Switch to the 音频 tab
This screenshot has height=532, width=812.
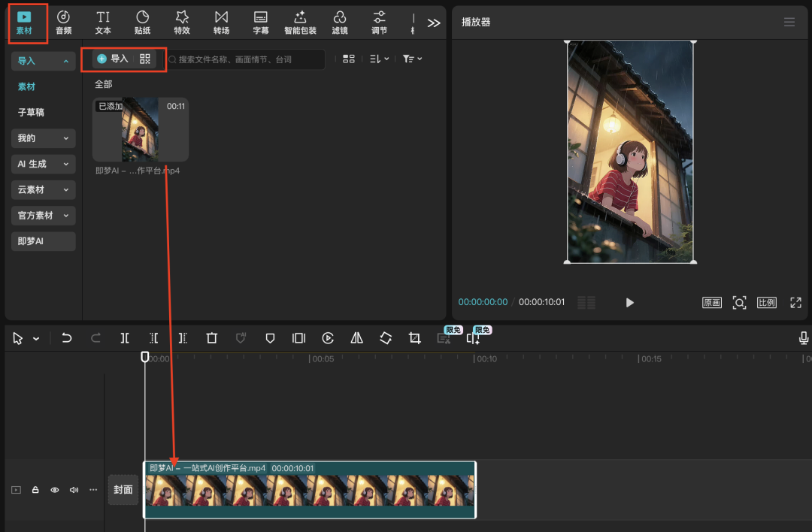(64, 23)
